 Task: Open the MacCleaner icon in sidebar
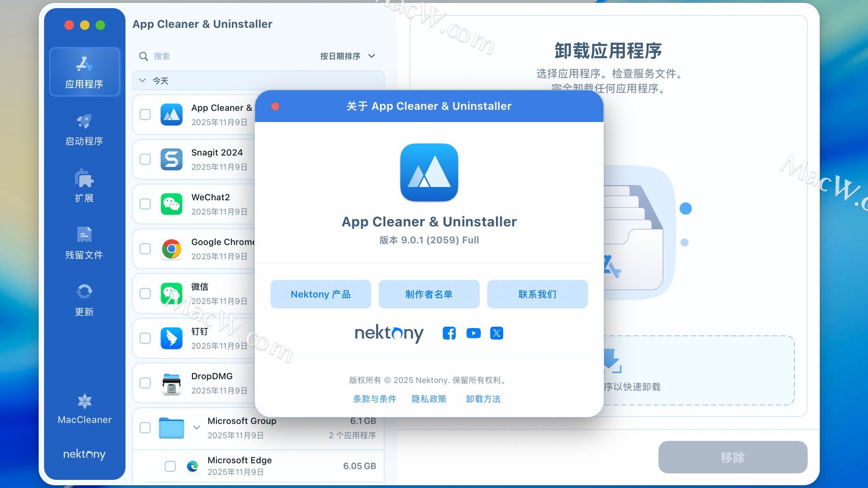(85, 401)
